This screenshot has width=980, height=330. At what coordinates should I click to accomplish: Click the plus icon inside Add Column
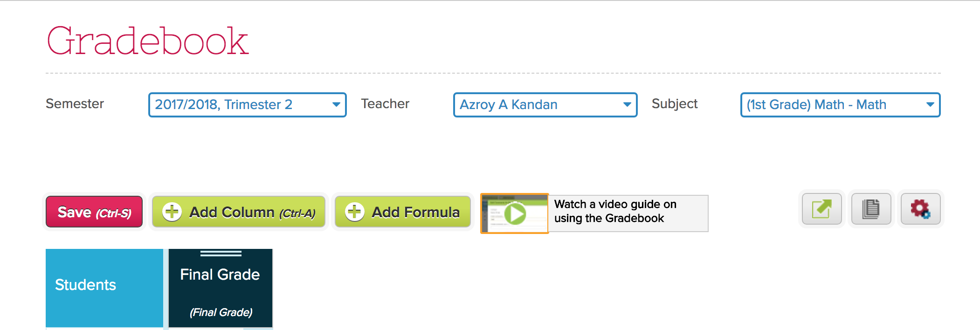point(173,212)
